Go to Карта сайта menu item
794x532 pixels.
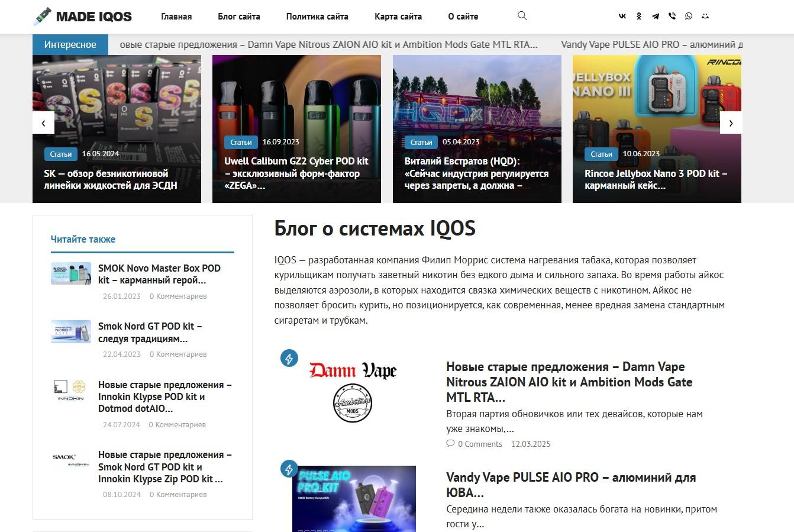click(x=398, y=17)
